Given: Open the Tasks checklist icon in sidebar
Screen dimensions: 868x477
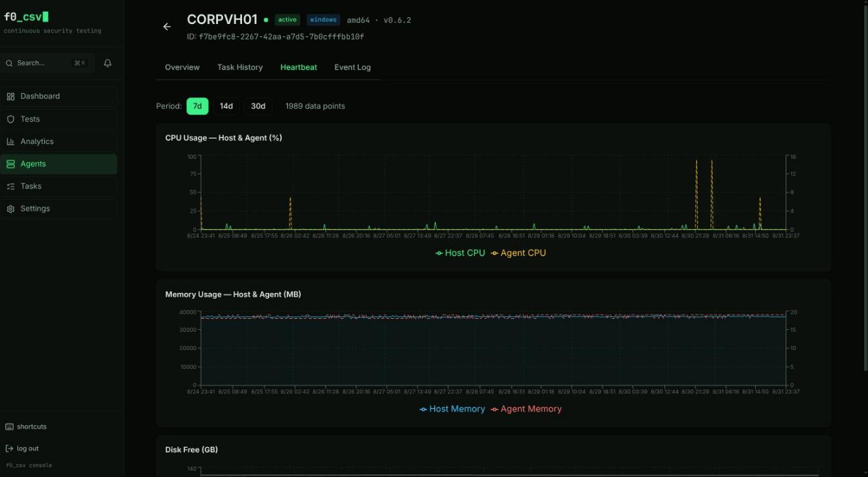Looking at the screenshot, I should point(10,186).
